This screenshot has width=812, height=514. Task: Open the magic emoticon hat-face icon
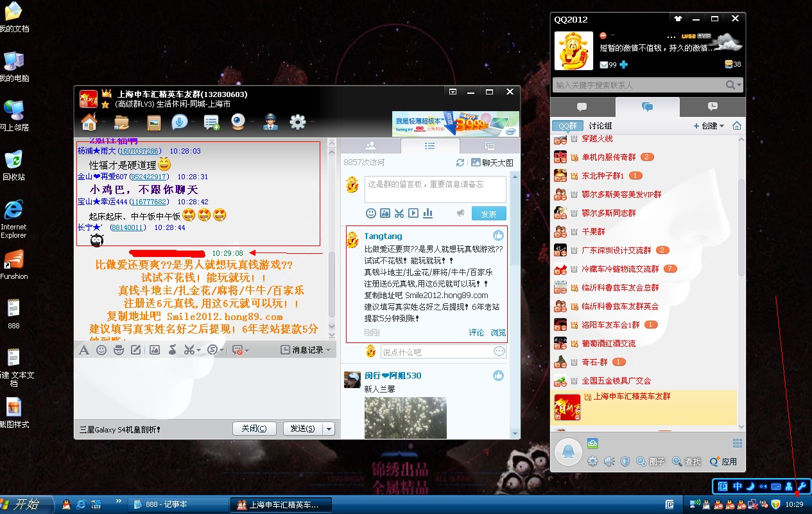118,350
